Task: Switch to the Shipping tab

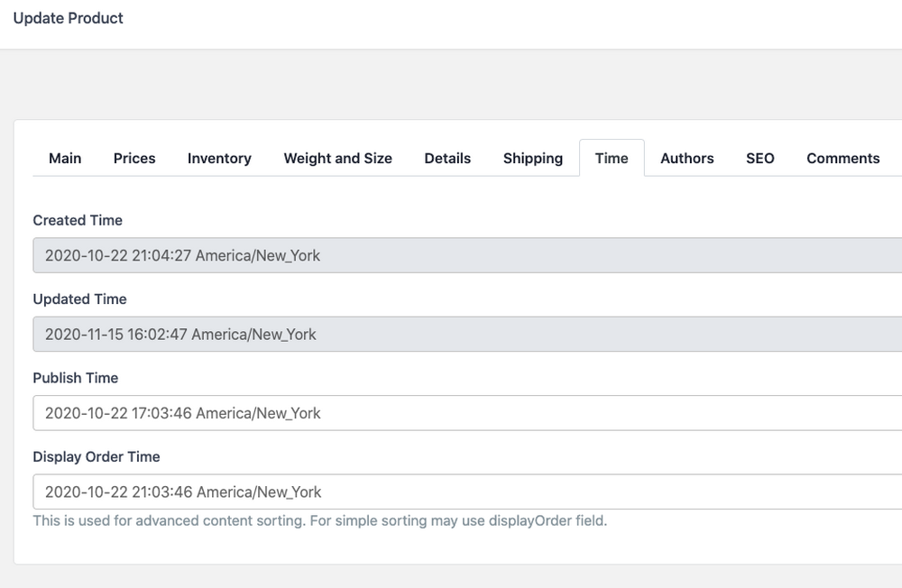Action: click(533, 158)
